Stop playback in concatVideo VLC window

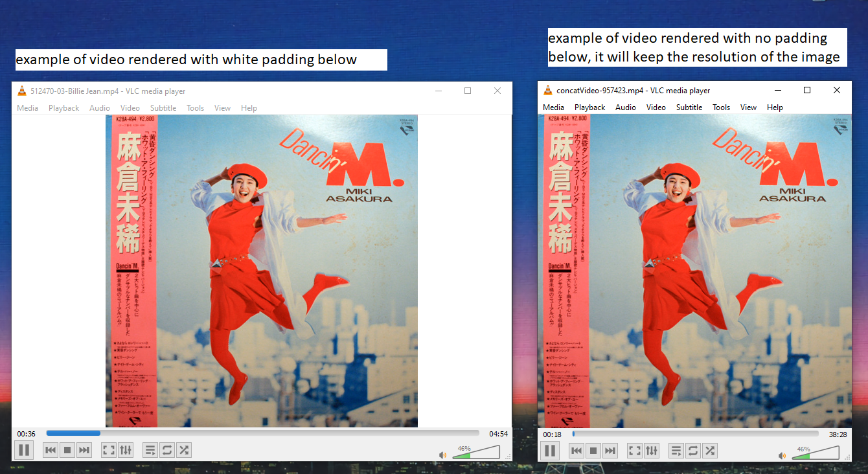tap(593, 451)
